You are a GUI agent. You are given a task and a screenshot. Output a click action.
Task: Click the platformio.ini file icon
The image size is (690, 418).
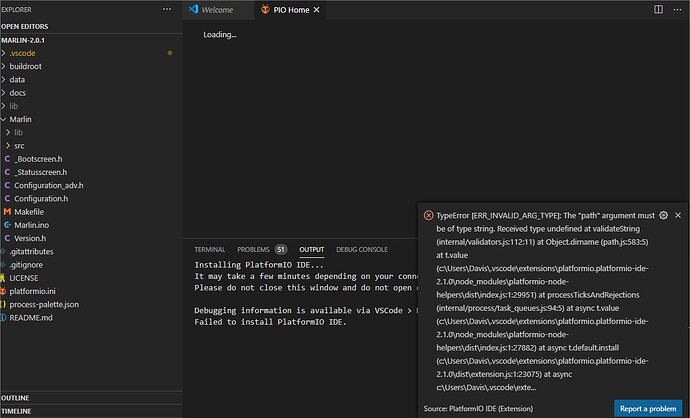[3, 291]
